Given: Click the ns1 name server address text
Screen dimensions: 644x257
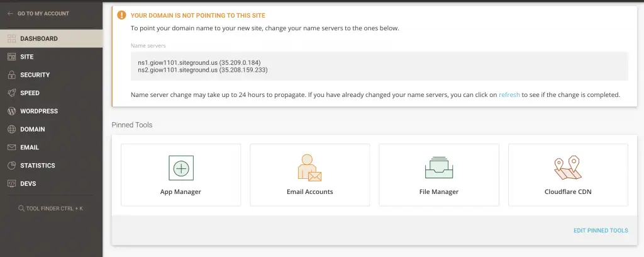Looking at the screenshot, I should click(x=199, y=63).
